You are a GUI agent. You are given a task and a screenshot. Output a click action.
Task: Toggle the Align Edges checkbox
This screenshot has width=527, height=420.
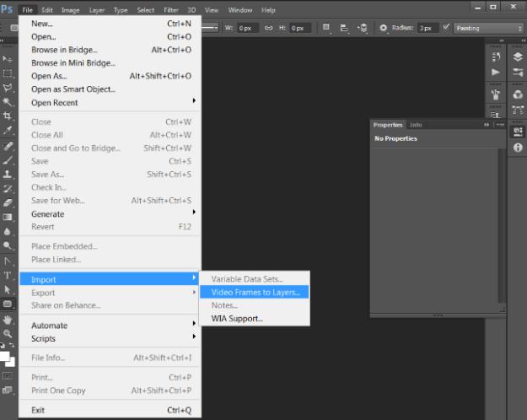[x=446, y=28]
